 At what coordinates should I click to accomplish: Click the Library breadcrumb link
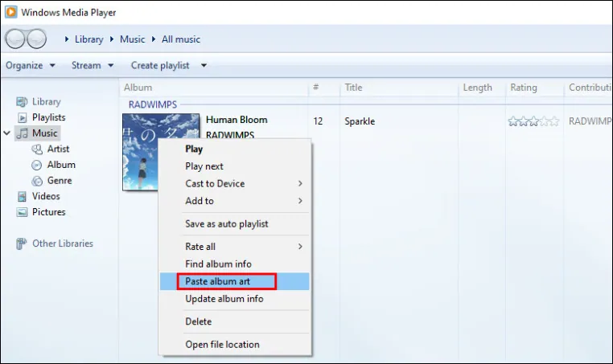pos(89,39)
